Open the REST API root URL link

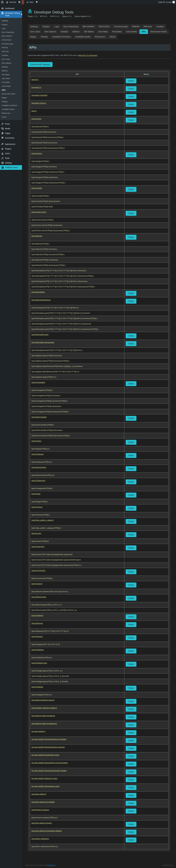pyautogui.click(x=88, y=55)
